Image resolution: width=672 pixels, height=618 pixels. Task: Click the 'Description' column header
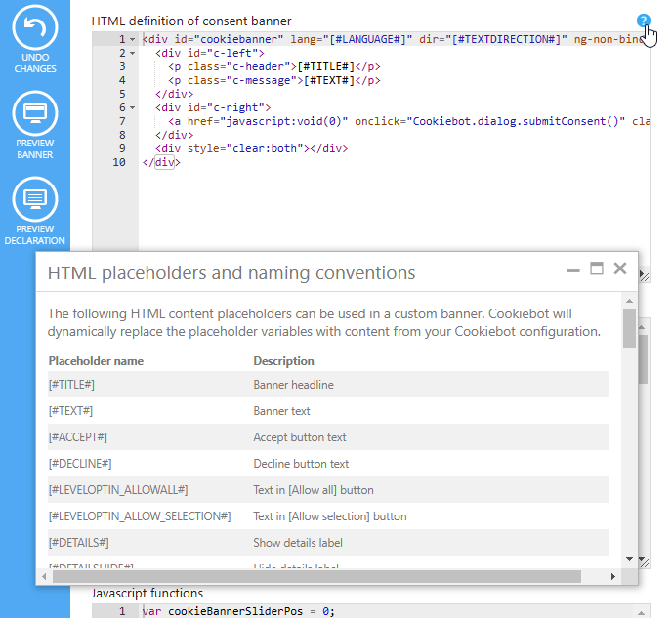283,361
